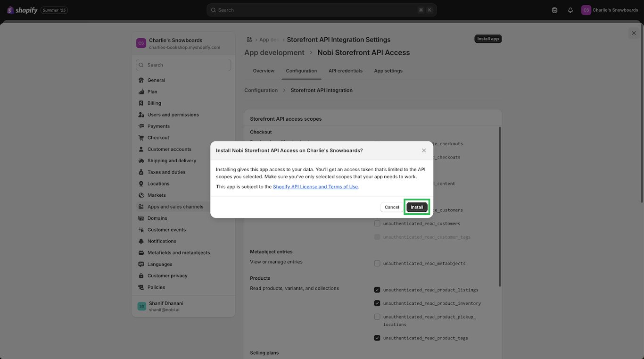Image resolution: width=644 pixels, height=359 pixels.
Task: Open the API credentials tab
Action: pyautogui.click(x=346, y=71)
